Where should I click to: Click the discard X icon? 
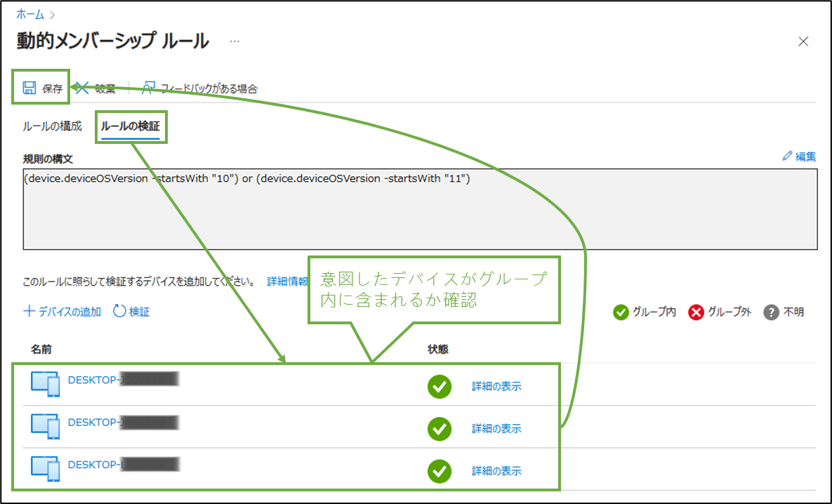[x=82, y=88]
